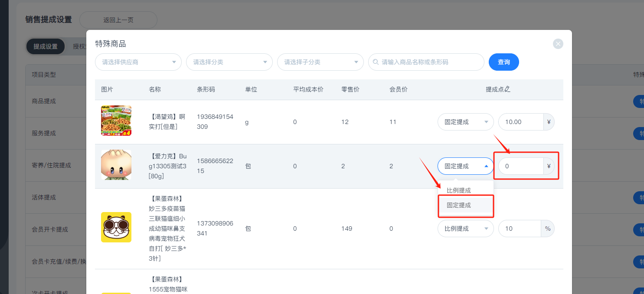Click the 爱力克 cartoon baby thumbnail
Viewport: 644px width, 294px height.
tap(116, 165)
